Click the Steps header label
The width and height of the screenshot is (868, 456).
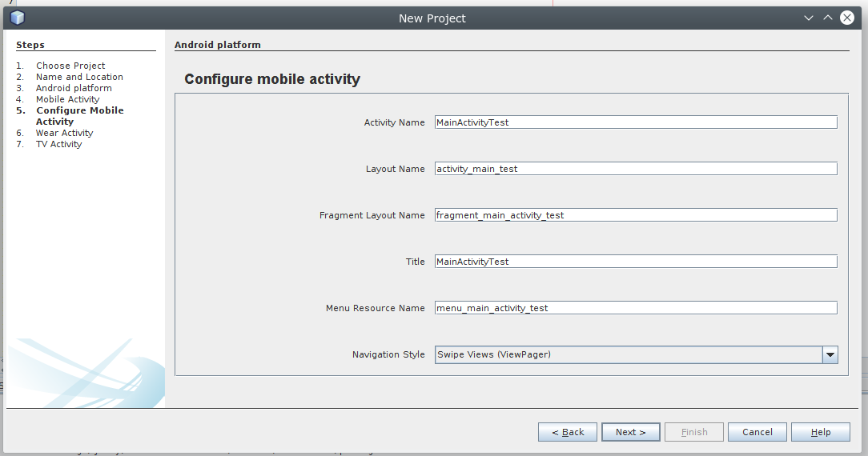[30, 45]
